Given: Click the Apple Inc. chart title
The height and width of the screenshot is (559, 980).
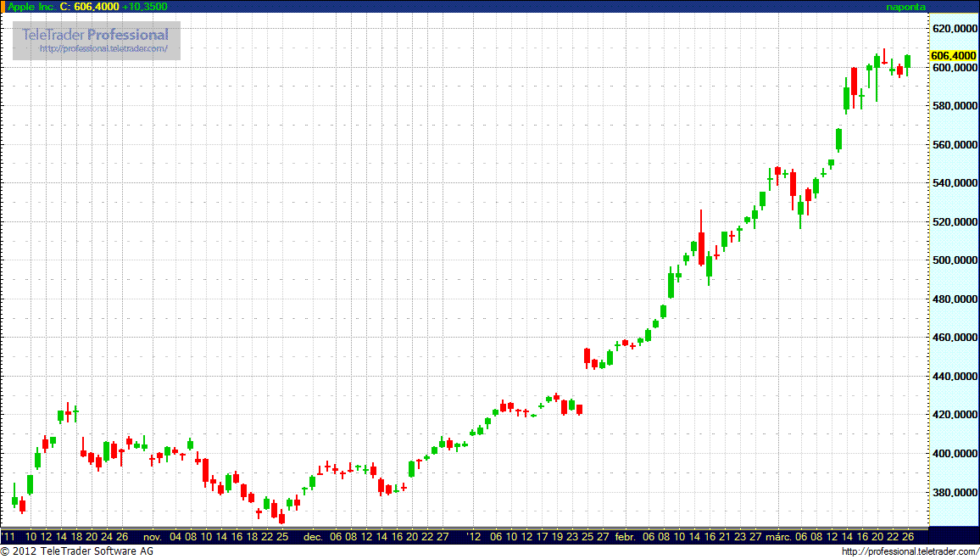Looking at the screenshot, I should [x=31, y=7].
